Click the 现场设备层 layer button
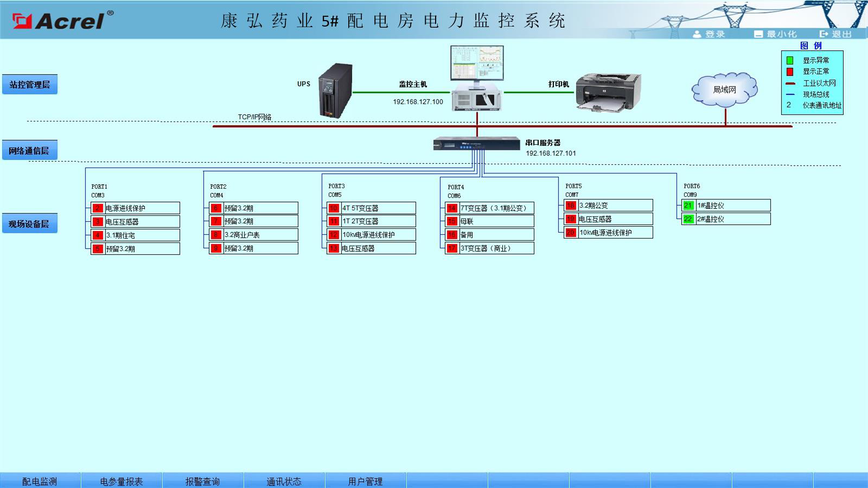 (x=29, y=223)
